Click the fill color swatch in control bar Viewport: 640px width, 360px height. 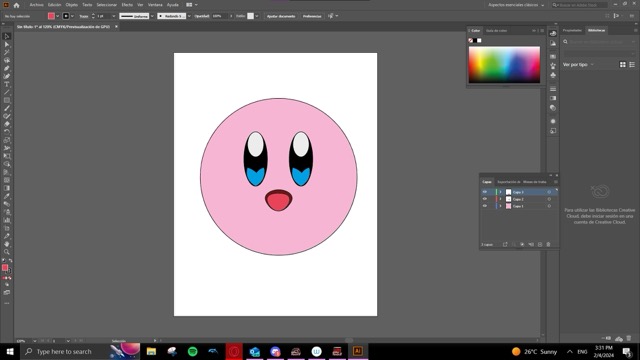(51, 16)
